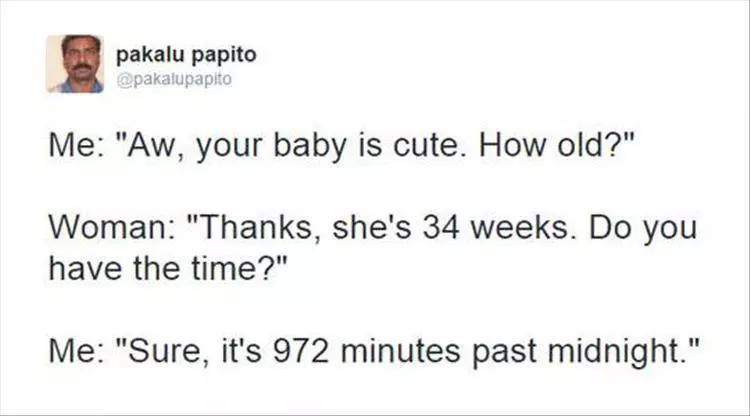Select the word "your" in first line
This screenshot has width=750, height=416.
229,147
